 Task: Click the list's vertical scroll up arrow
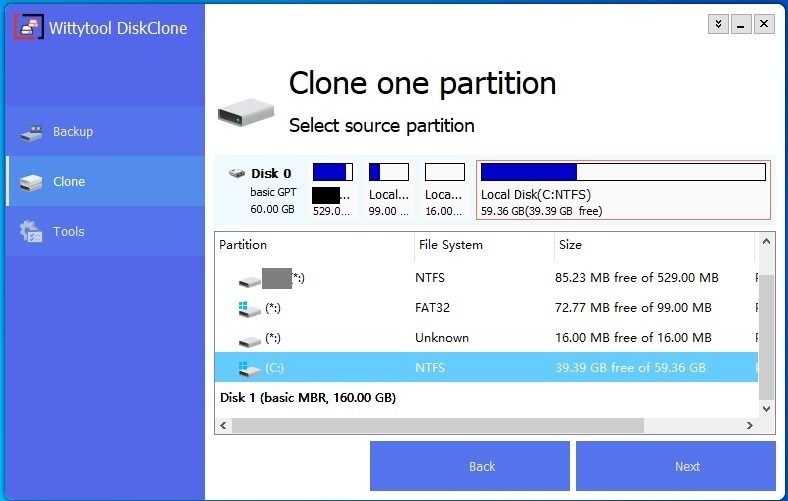pyautogui.click(x=766, y=242)
